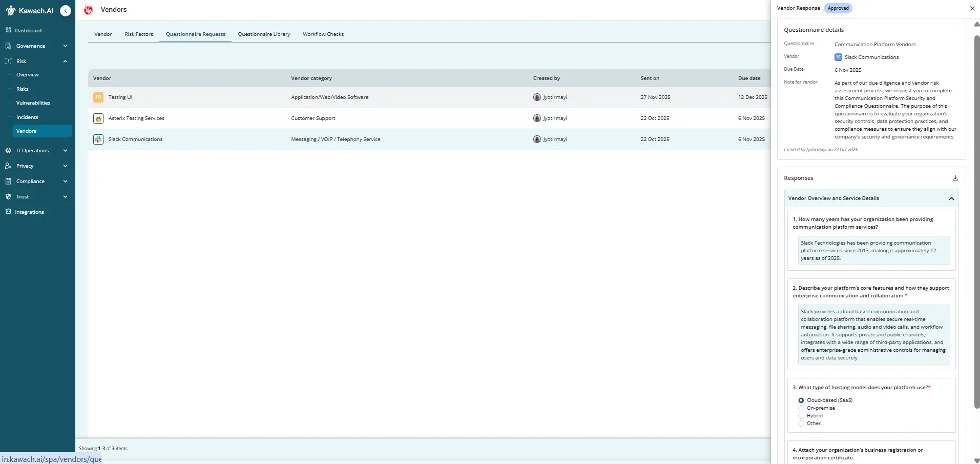Click the Testing UI vendor avatar
This screenshot has width=980, height=464.
98,97
